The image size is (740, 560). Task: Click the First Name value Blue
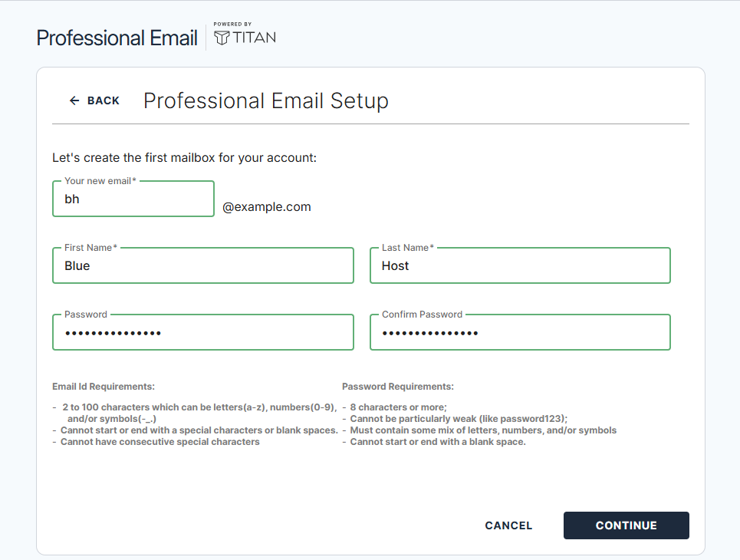coord(74,265)
